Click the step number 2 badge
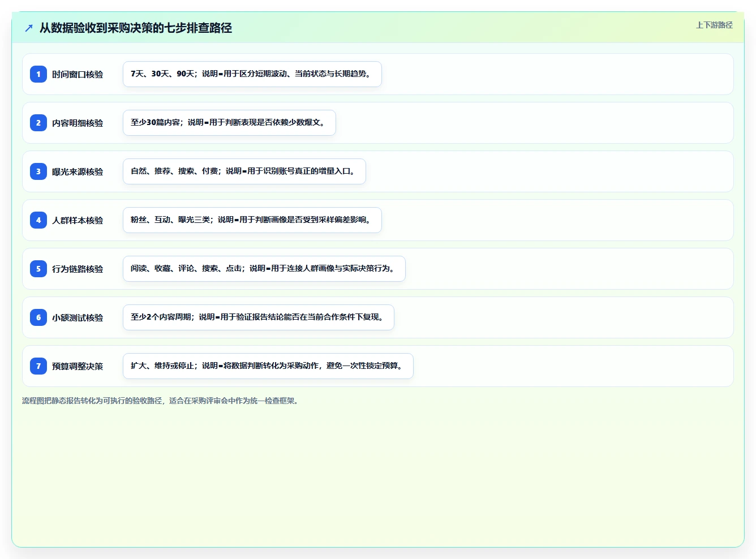The height and width of the screenshot is (559, 756). (38, 123)
